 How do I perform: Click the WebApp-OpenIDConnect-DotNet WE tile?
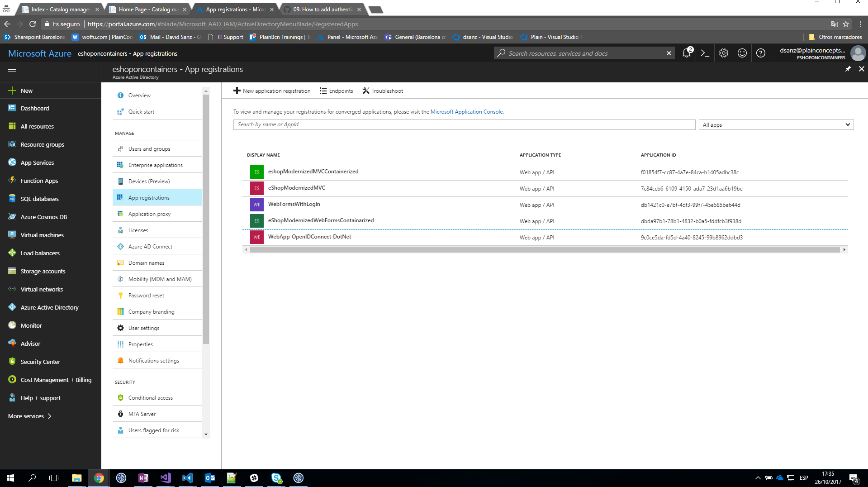(256, 237)
